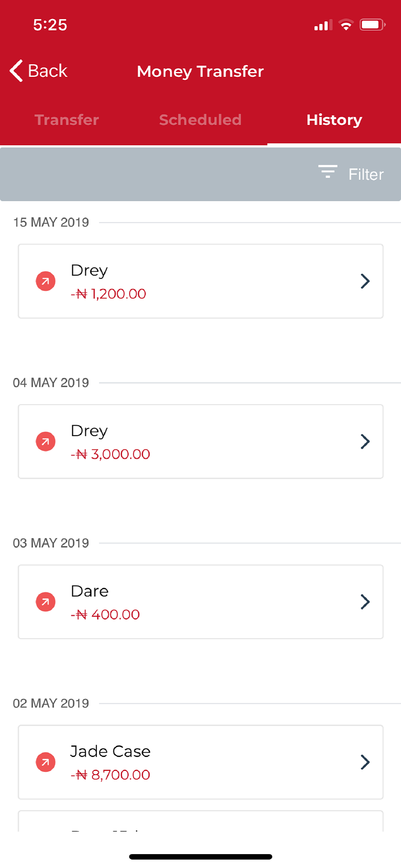Expand the ₦400.00 Dare transaction chevron
This screenshot has width=401, height=868.
[365, 602]
